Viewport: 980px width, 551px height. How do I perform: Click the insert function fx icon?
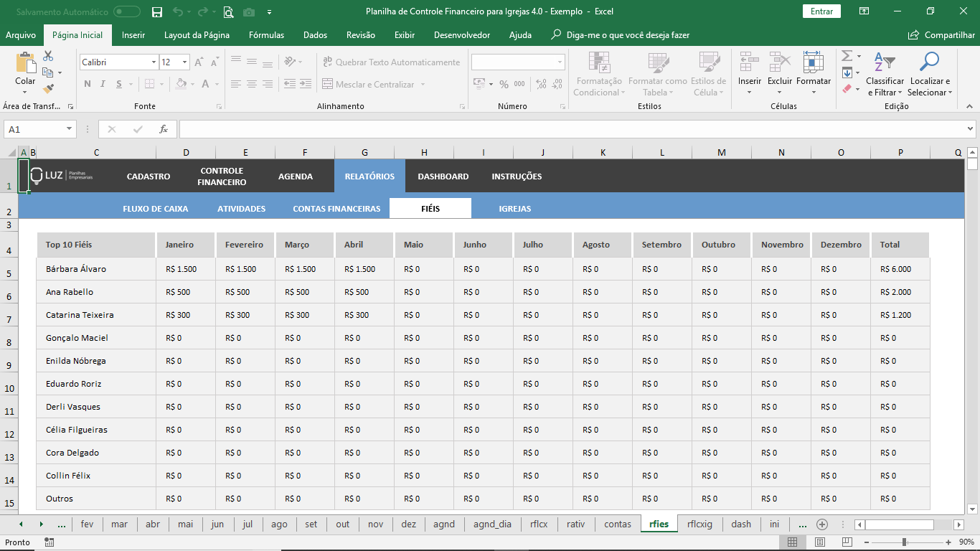pos(164,129)
